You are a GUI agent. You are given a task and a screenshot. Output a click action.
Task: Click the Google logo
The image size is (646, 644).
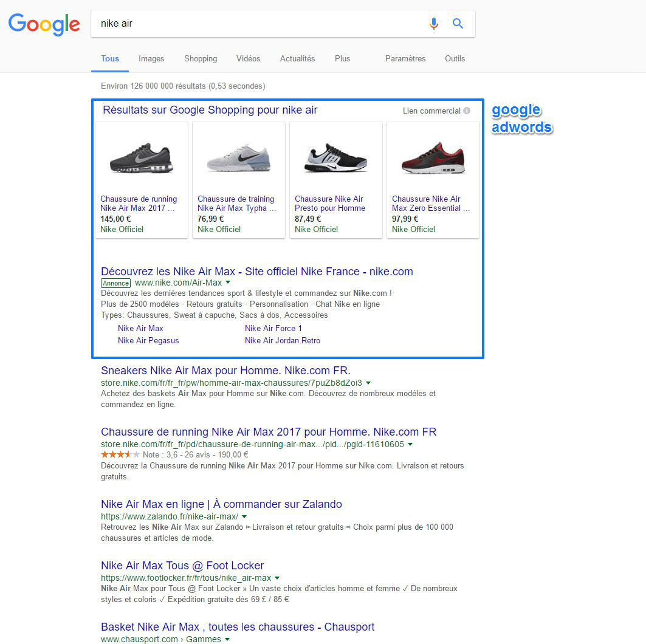[x=44, y=24]
